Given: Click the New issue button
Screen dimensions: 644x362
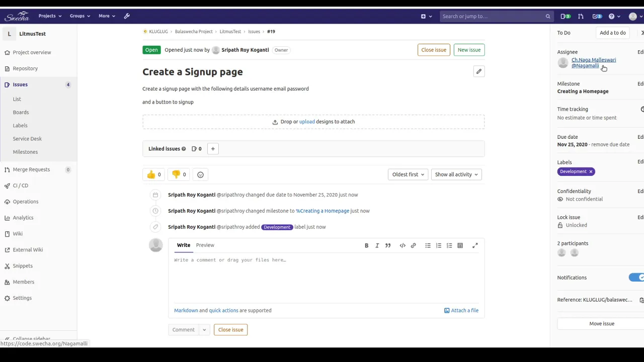Looking at the screenshot, I should 469,50.
